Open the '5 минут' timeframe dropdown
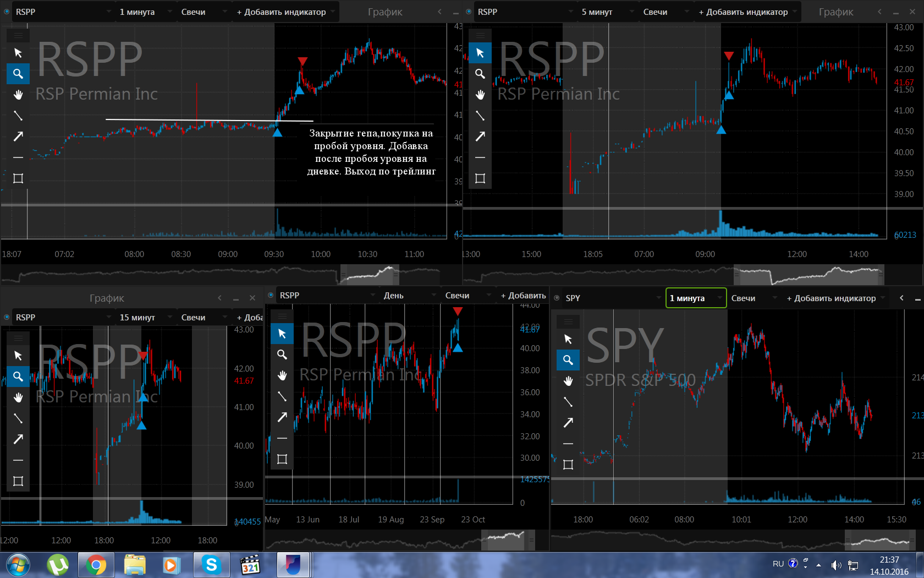This screenshot has height=578, width=924. pos(607,12)
